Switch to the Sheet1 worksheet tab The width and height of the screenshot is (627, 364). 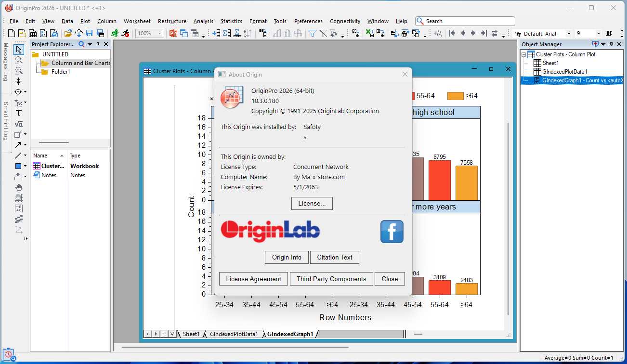pos(191,333)
